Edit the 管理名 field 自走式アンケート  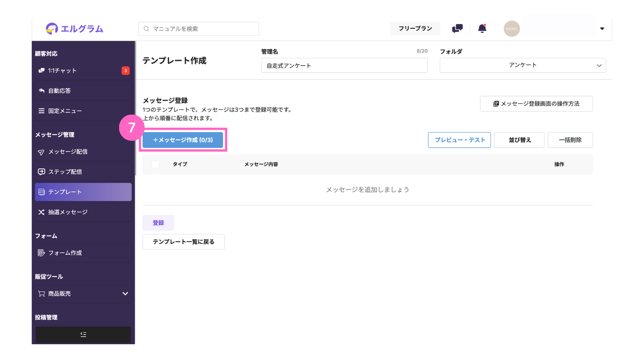click(x=344, y=65)
